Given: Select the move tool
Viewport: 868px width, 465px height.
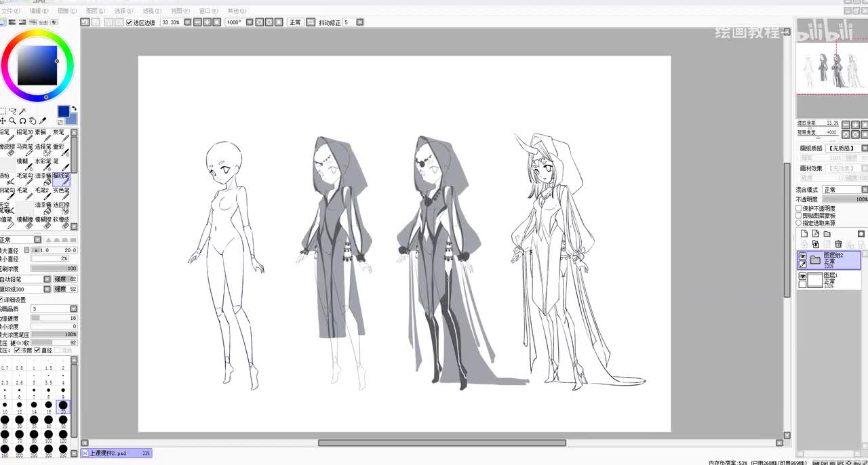Looking at the screenshot, I should click(3, 121).
